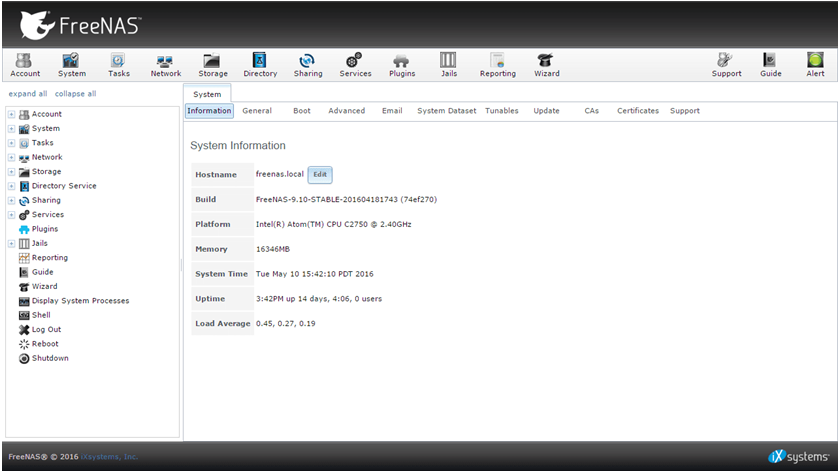Click the expand all link
Viewport: 838px width, 473px height.
(28, 94)
